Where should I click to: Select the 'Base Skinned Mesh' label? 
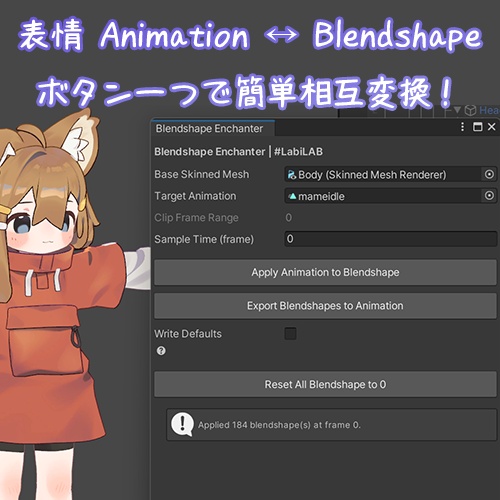coord(202,174)
